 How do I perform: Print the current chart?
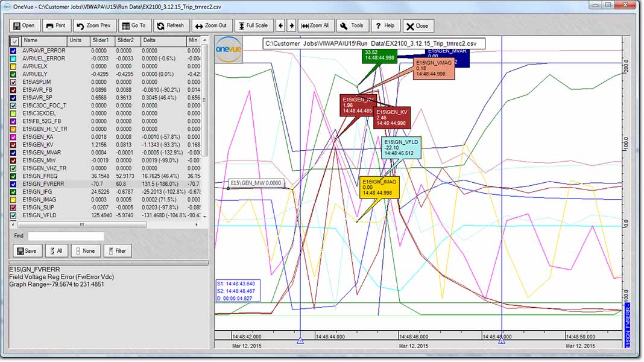click(x=55, y=26)
